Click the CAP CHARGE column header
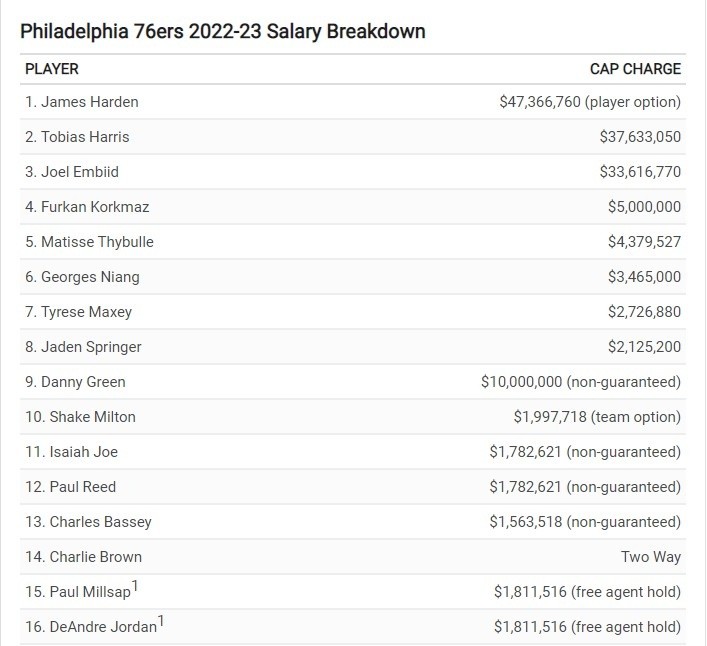This screenshot has width=707, height=646. [635, 69]
